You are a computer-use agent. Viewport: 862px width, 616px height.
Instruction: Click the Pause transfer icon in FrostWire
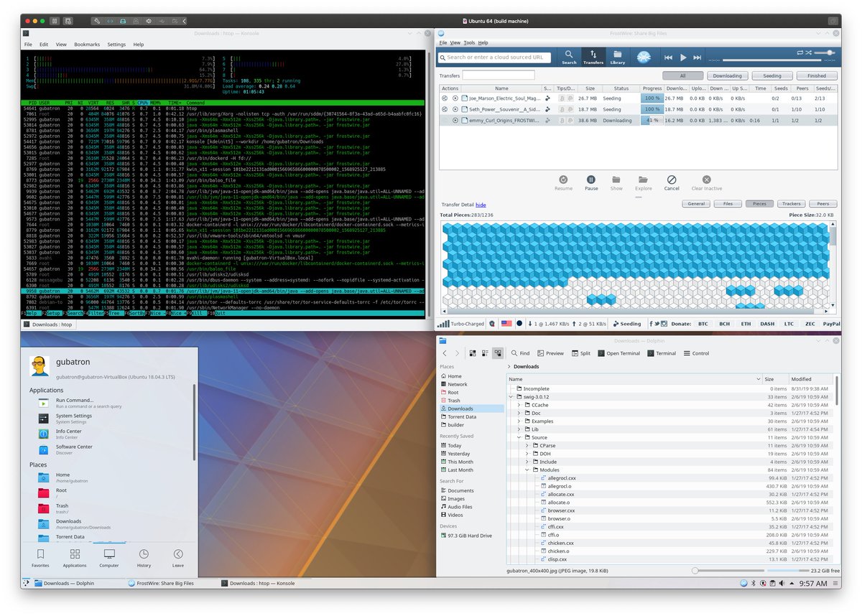point(591,179)
